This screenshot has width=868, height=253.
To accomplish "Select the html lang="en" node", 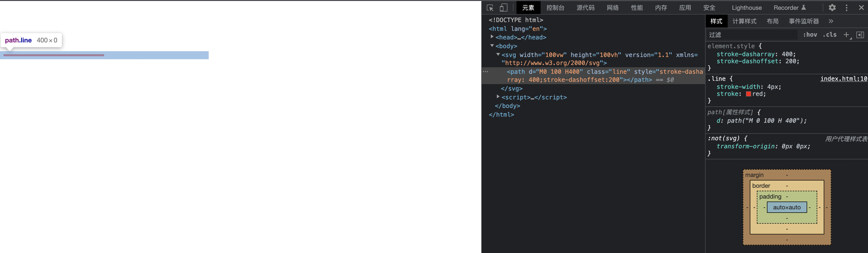I will [x=517, y=29].
